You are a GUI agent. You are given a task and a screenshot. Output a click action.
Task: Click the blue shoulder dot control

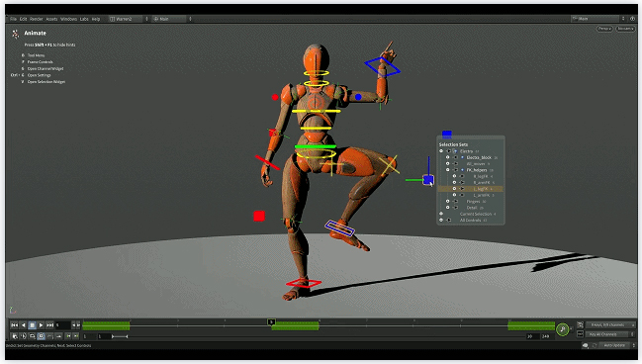coord(358,97)
